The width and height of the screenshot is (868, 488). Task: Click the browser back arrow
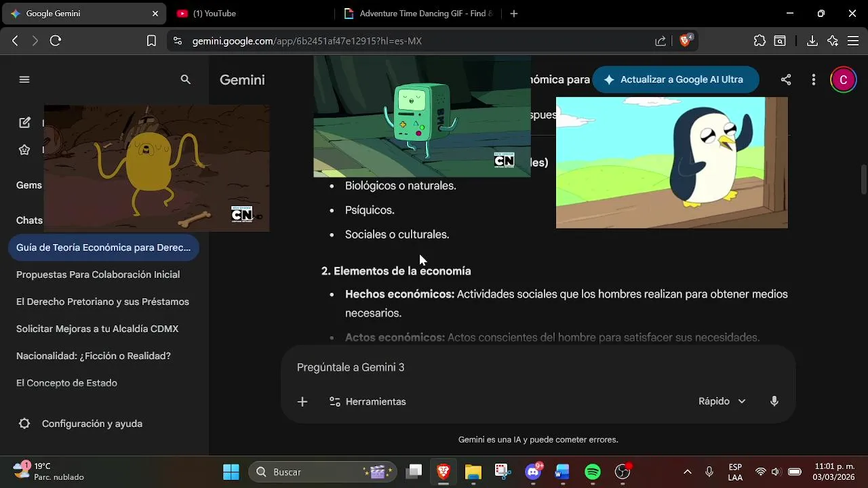15,41
